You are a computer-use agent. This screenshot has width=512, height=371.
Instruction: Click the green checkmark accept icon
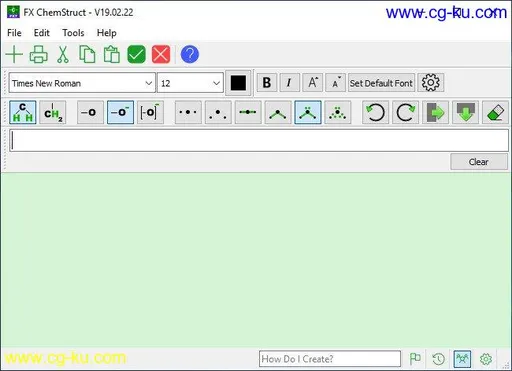tap(136, 54)
